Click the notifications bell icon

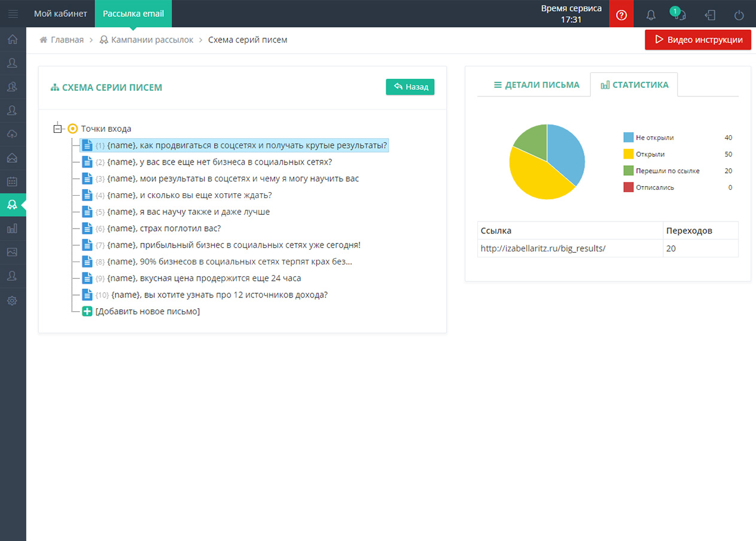click(651, 15)
